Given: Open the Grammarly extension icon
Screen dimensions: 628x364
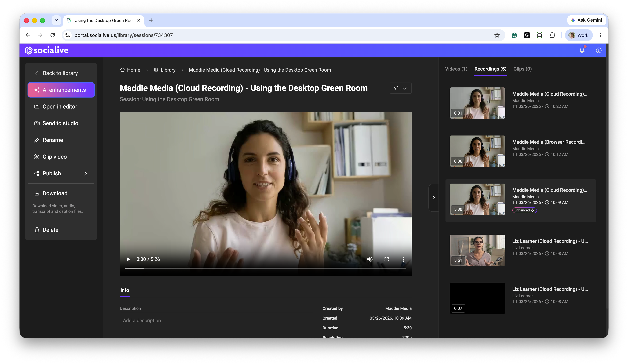Looking at the screenshot, I should [514, 35].
